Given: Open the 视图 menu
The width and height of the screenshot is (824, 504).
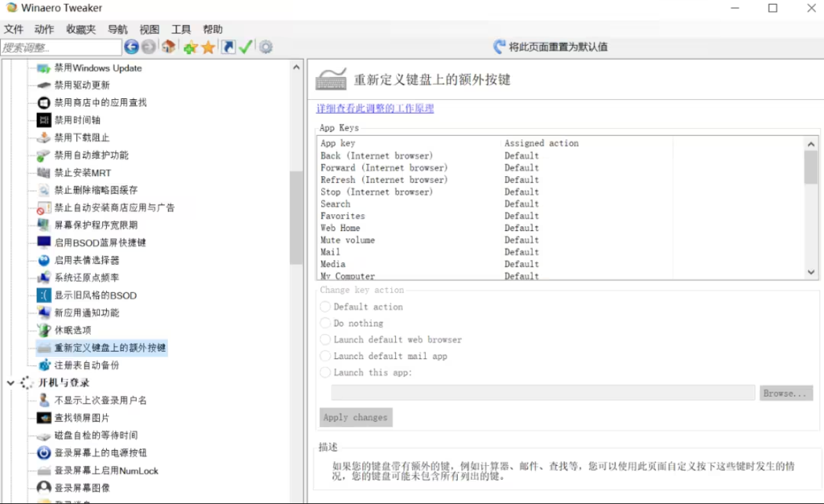Looking at the screenshot, I should (x=149, y=29).
